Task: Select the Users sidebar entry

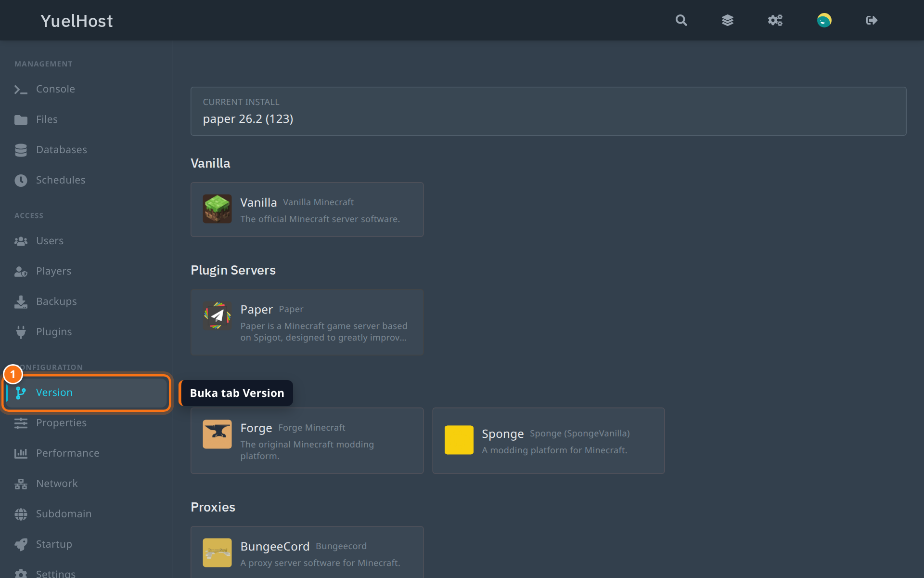Action: 87,241
